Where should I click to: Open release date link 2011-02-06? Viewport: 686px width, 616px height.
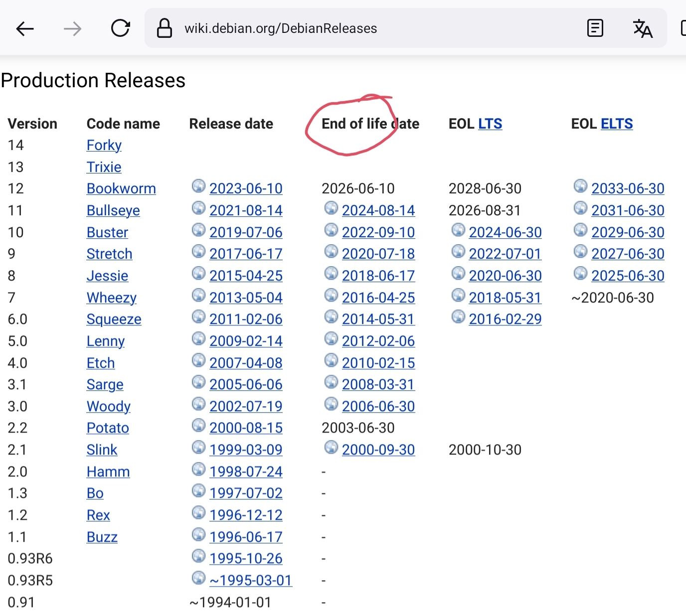click(x=246, y=319)
